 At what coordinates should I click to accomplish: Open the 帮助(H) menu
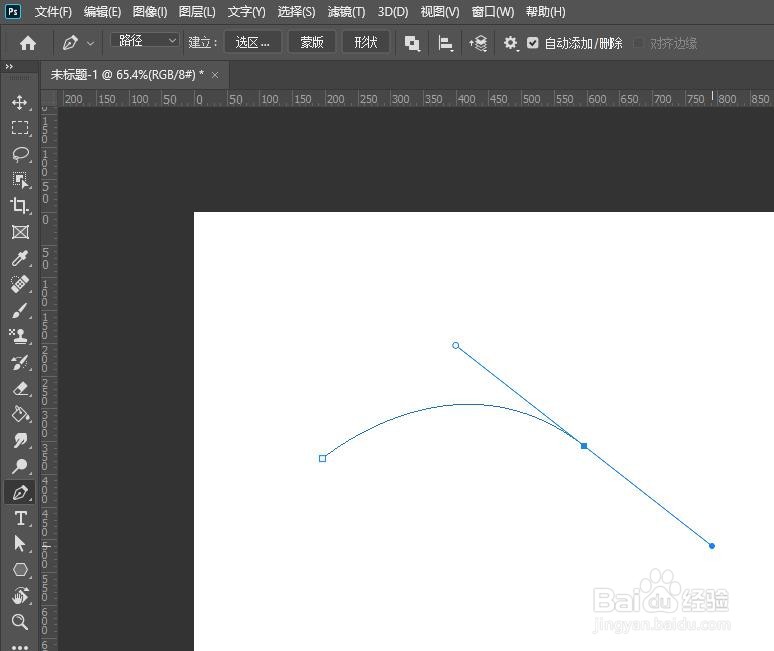(x=545, y=11)
